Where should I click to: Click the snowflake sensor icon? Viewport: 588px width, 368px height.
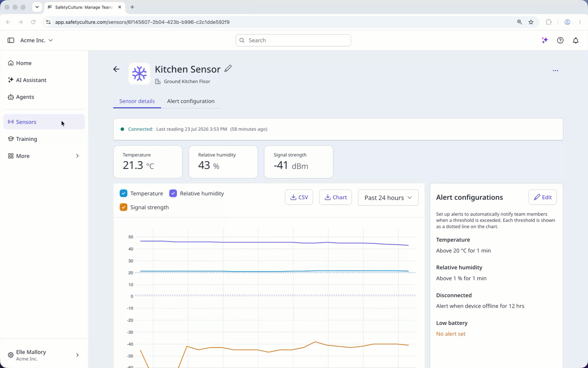pos(139,74)
